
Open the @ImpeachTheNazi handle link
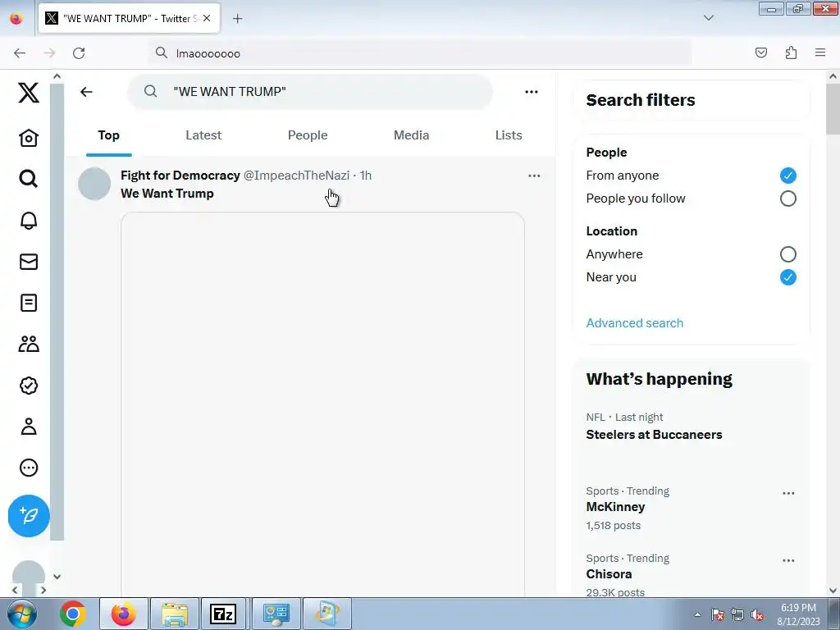coord(296,176)
